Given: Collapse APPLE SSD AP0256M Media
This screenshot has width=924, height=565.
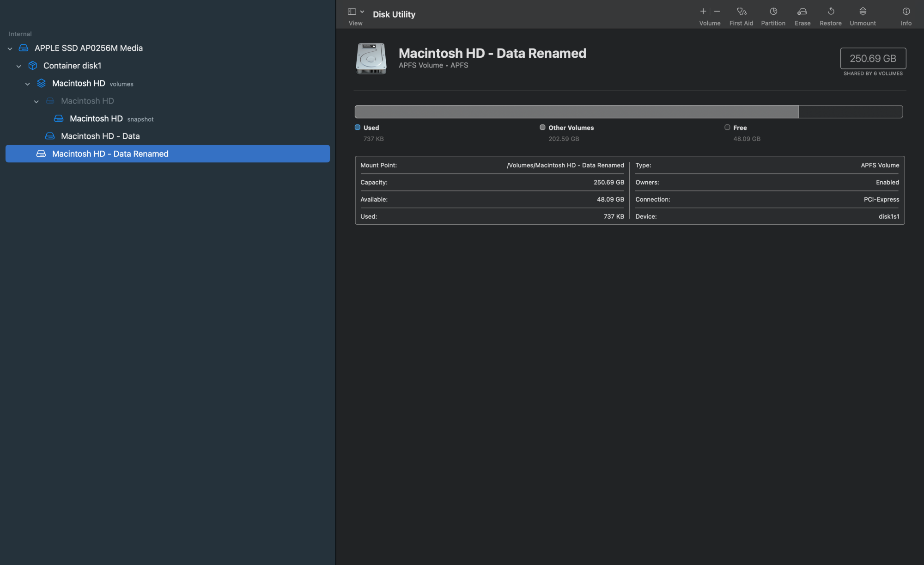Looking at the screenshot, I should pos(10,49).
